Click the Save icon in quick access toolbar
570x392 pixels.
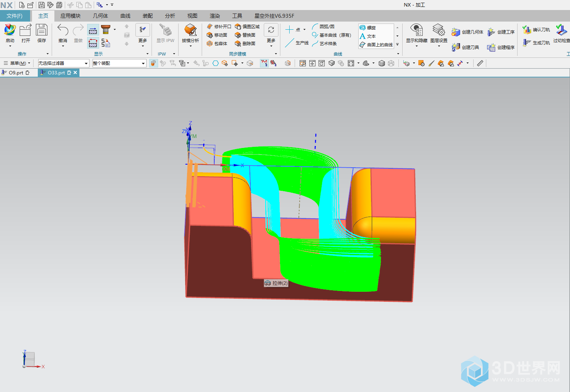pyautogui.click(x=42, y=5)
